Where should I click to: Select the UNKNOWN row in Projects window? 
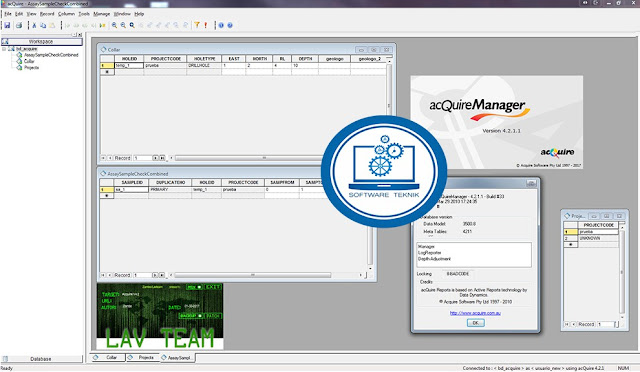click(x=591, y=238)
